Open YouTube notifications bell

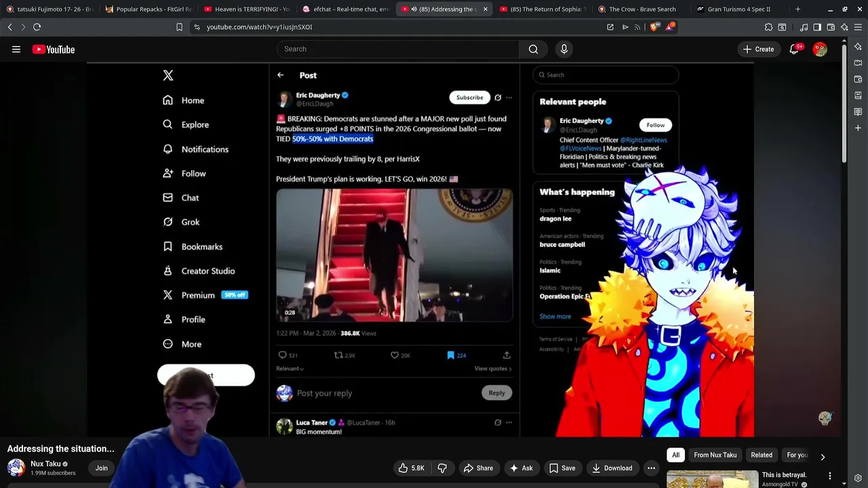[x=794, y=49]
